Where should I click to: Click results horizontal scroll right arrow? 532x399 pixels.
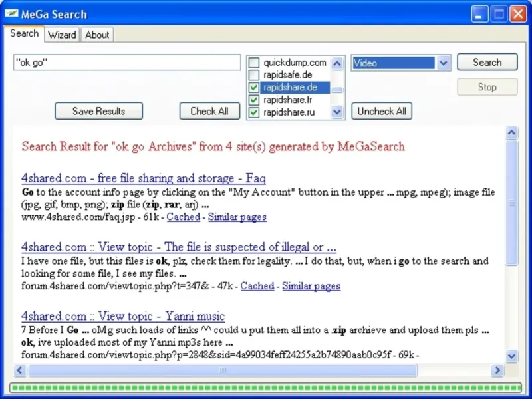[x=497, y=370]
